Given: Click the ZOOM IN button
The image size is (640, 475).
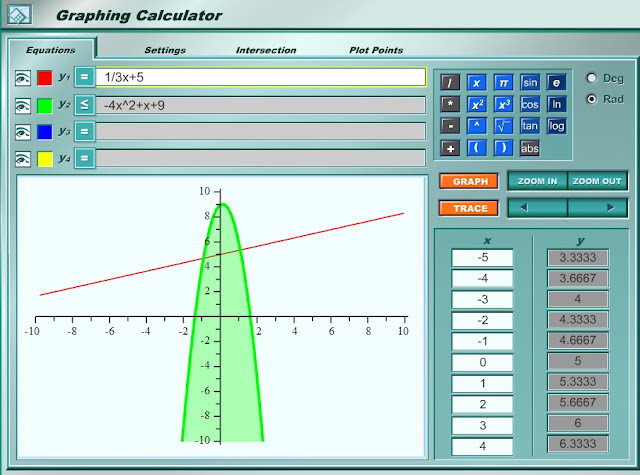Looking at the screenshot, I should 537,181.
